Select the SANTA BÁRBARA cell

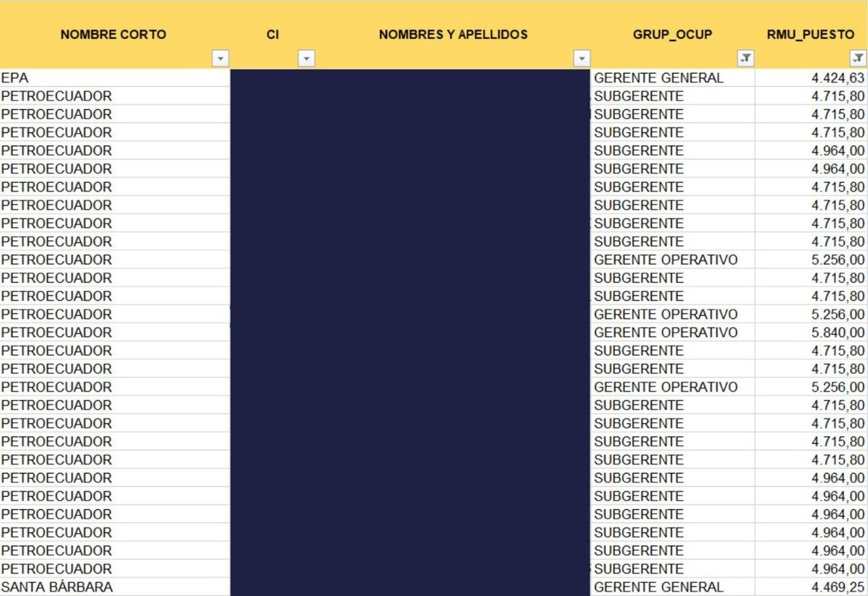click(x=114, y=587)
